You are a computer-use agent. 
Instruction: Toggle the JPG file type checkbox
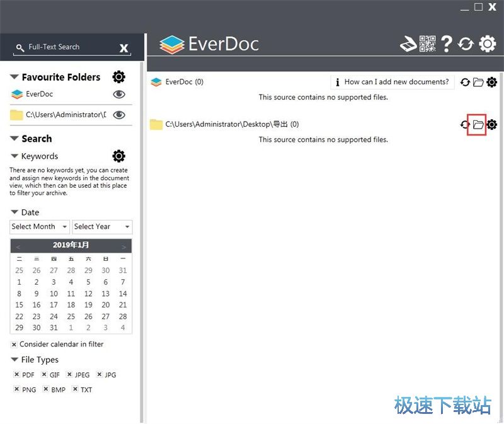pyautogui.click(x=100, y=374)
